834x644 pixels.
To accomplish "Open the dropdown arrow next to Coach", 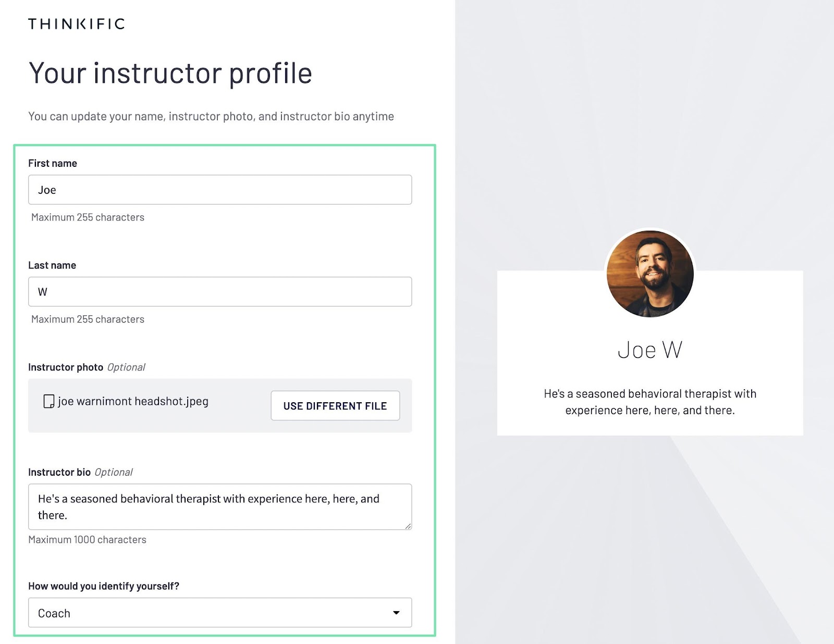I will [397, 613].
